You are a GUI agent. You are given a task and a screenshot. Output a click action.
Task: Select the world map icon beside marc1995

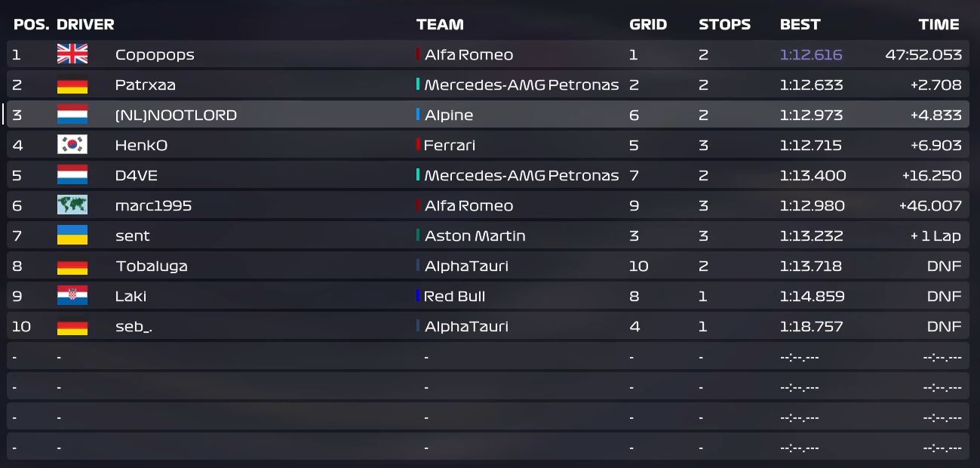pos(72,205)
